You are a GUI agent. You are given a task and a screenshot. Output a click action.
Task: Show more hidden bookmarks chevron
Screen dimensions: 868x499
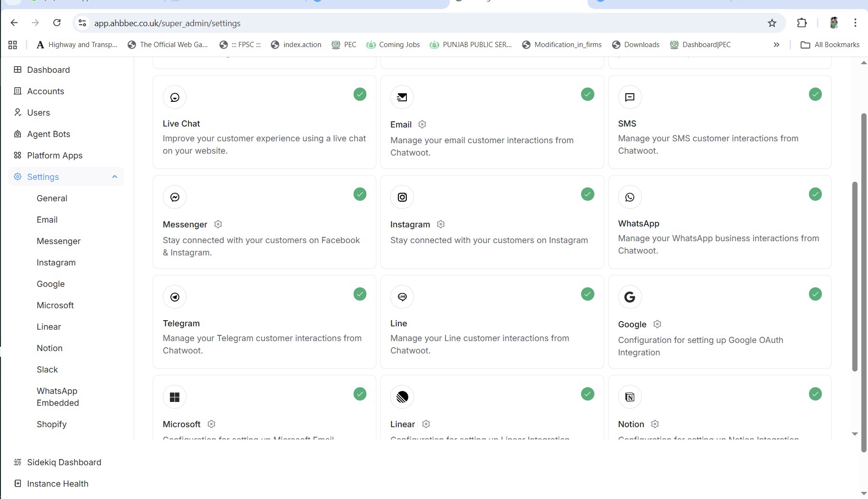(776, 45)
